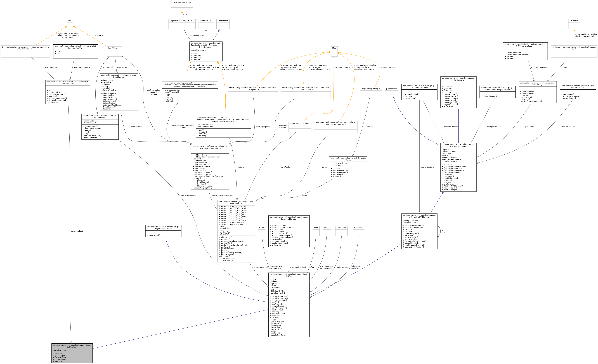
Task: Click the -startingMapInfo edge label
Action: (x=262, y=127)
